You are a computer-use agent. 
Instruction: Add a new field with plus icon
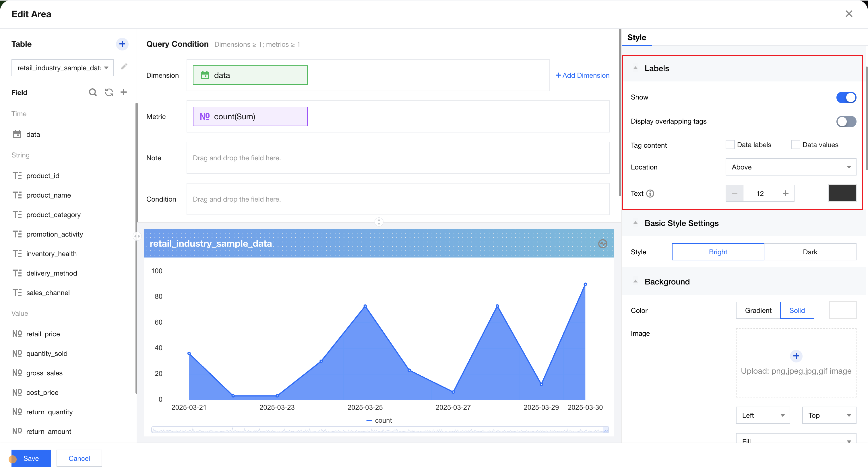tap(124, 92)
